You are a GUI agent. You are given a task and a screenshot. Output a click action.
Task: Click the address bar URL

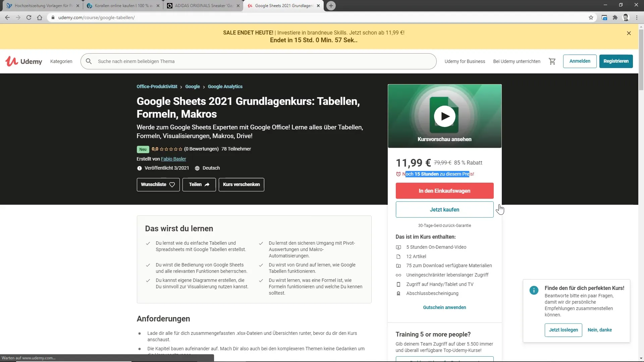click(x=97, y=17)
